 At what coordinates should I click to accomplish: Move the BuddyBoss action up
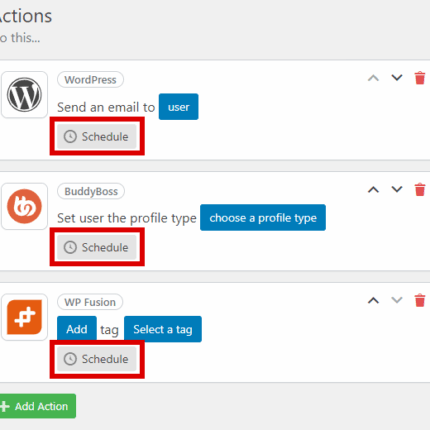coord(373,189)
